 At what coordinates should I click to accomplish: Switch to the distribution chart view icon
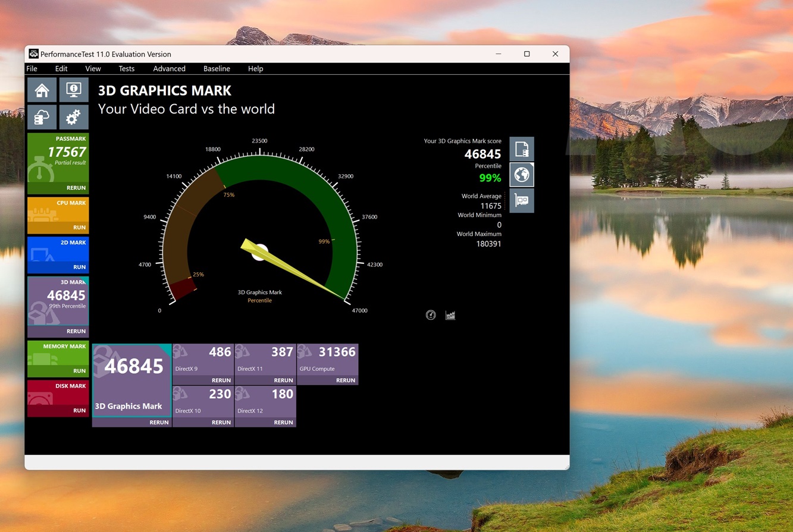[x=450, y=315]
